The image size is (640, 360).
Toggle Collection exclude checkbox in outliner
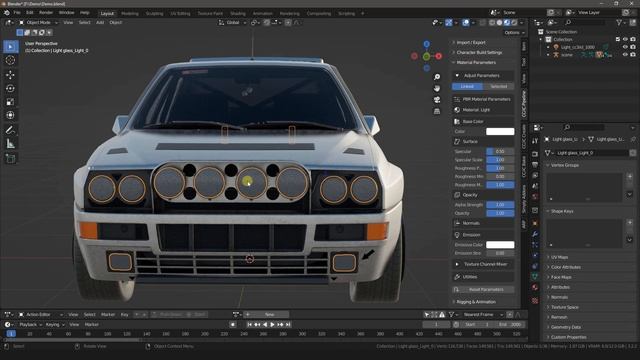click(x=618, y=39)
